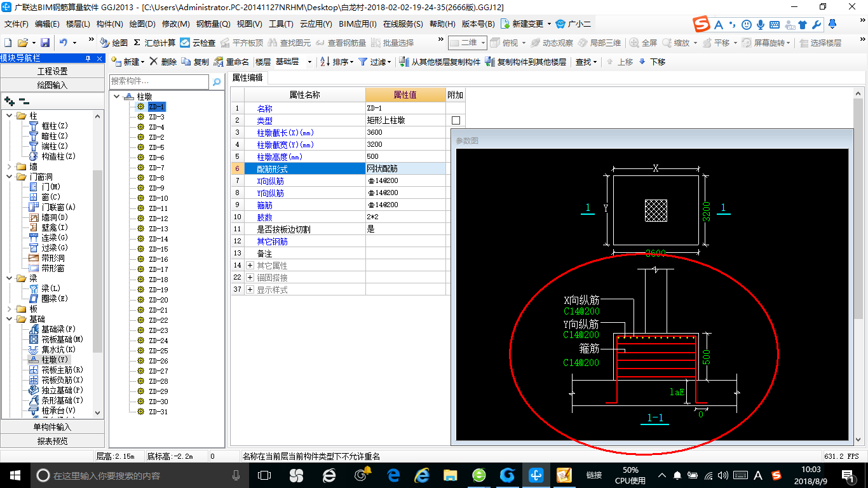Click the undo arrow icon
868x488 pixels.
[64, 43]
